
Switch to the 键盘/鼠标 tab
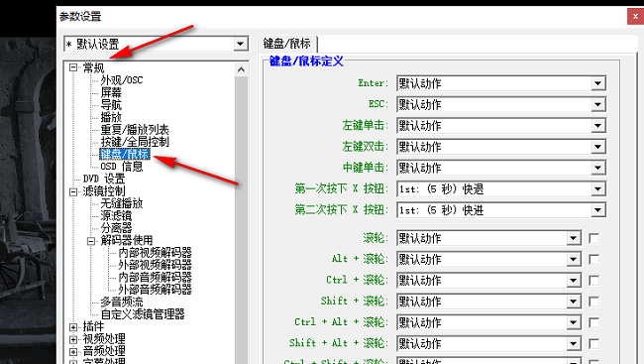click(x=287, y=44)
